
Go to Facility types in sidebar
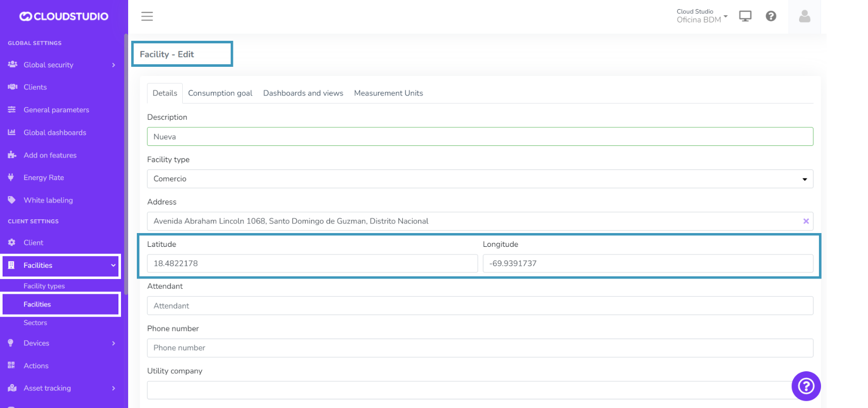click(x=44, y=286)
